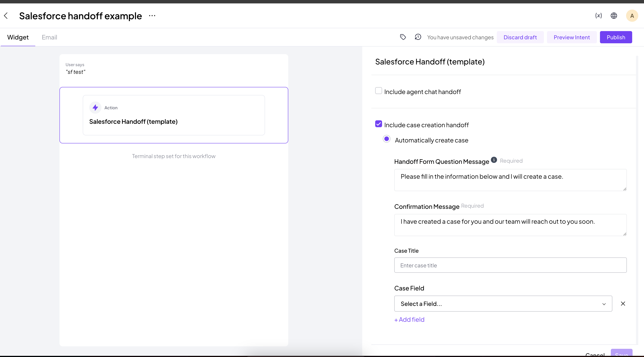Screen dimensions: 644x357
Task: Click the "sf test" user says text
Action: coord(75,72)
